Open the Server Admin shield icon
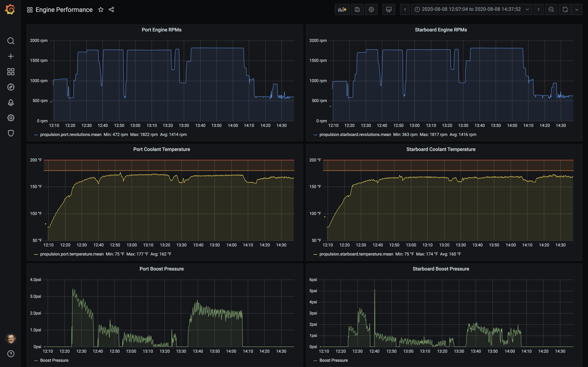 click(11, 133)
